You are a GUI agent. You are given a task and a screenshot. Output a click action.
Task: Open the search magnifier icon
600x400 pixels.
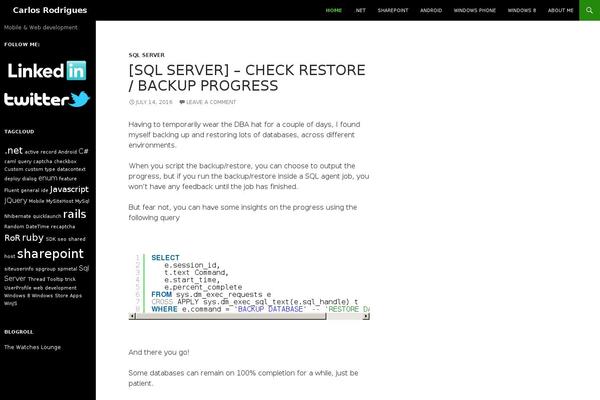[x=589, y=10]
